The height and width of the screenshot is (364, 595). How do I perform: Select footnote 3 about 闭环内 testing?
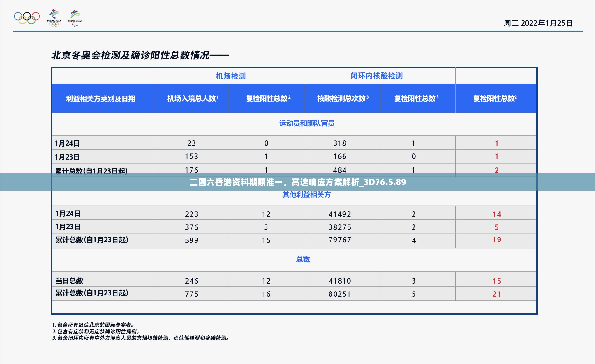tap(141, 338)
